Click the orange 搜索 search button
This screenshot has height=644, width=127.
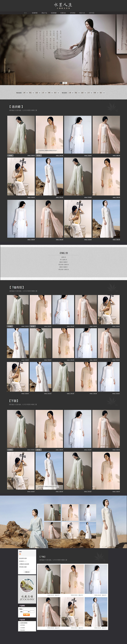27,615
